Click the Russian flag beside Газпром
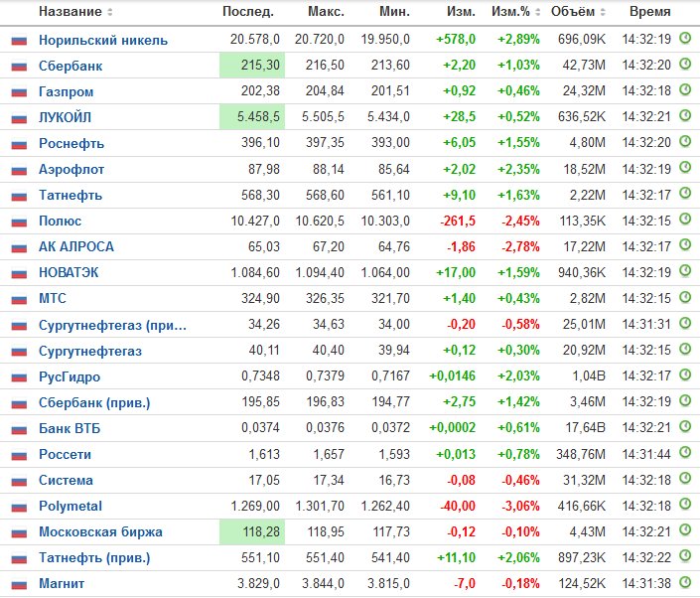The image size is (700, 598). tap(19, 92)
